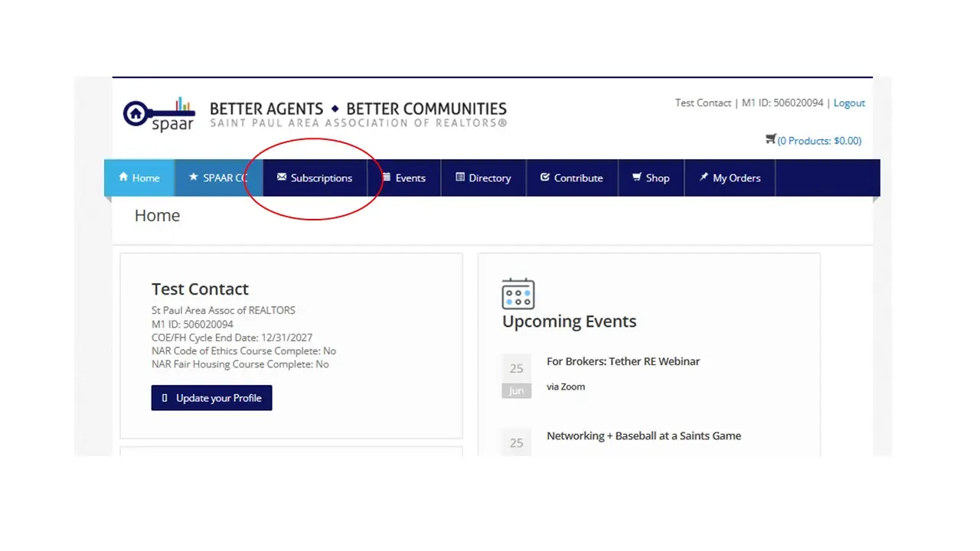Log out using the Logout link
Image resolution: width=980 pixels, height=551 pixels.
(x=849, y=103)
